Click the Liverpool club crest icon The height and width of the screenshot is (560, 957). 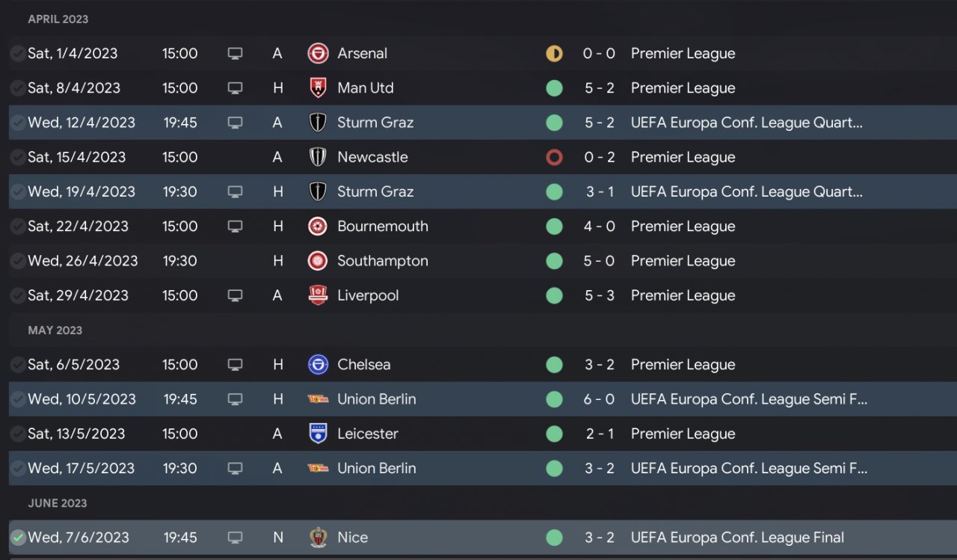[319, 296]
